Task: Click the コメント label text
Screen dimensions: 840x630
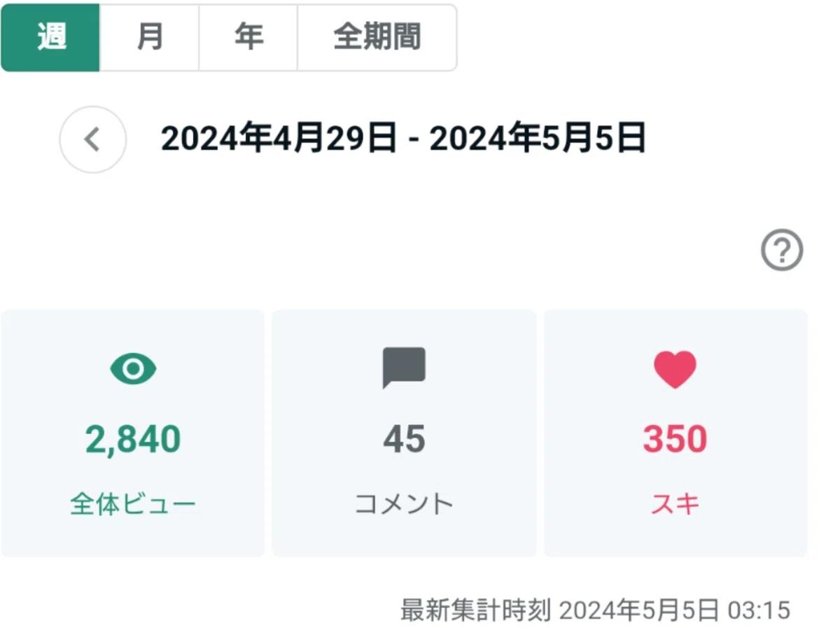Action: tap(404, 504)
